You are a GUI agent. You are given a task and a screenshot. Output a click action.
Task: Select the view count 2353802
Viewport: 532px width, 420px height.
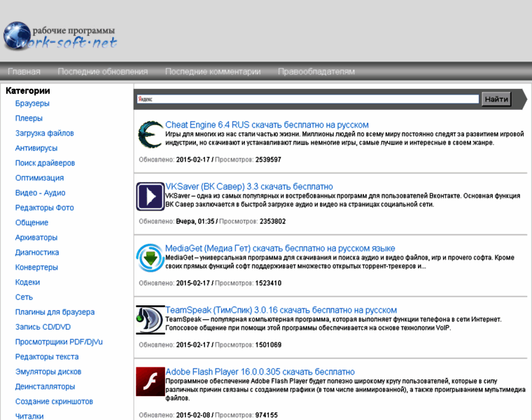(x=273, y=221)
